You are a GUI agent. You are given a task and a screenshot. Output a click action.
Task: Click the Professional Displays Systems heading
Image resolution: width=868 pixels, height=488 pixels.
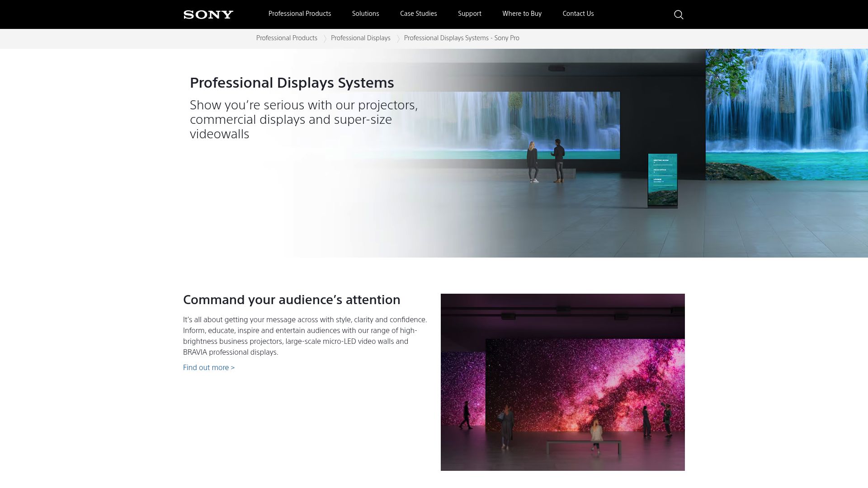click(x=292, y=83)
